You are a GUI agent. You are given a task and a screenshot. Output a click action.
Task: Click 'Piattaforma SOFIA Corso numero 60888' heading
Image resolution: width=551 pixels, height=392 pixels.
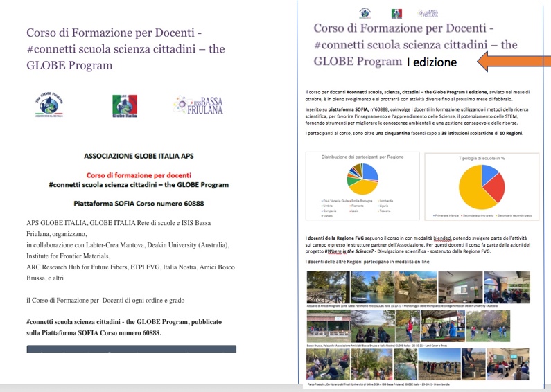coord(139,204)
